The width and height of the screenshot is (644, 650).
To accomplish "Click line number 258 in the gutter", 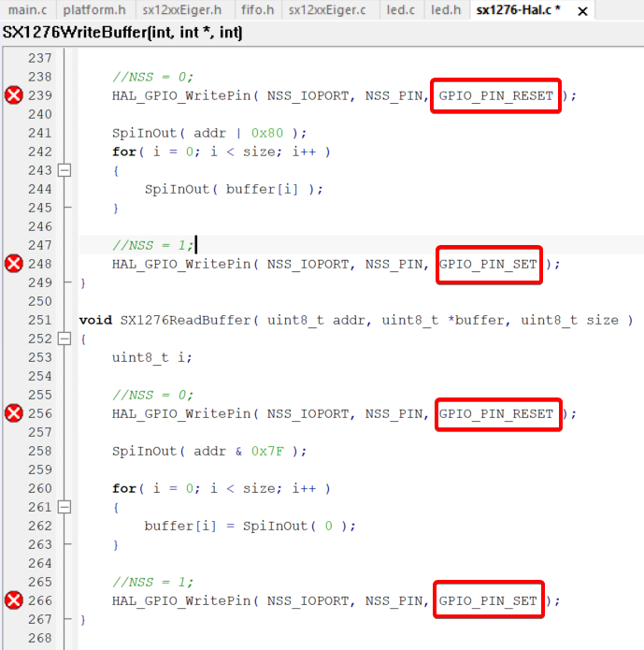I will (x=39, y=451).
